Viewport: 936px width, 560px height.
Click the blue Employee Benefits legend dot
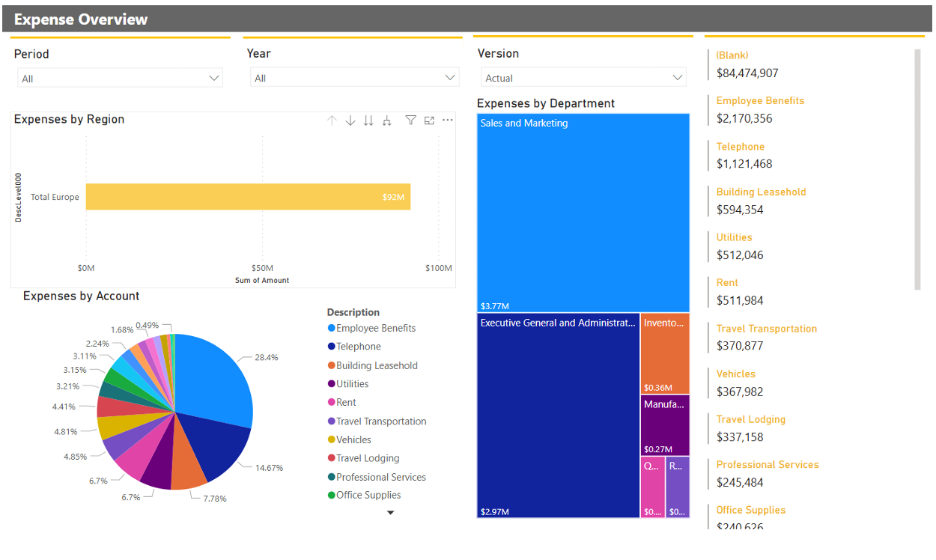(x=331, y=328)
